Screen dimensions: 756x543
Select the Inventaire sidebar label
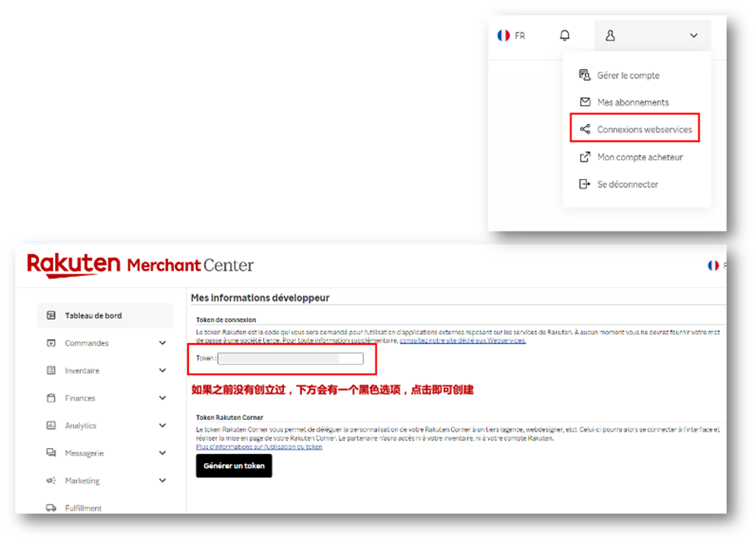82,371
